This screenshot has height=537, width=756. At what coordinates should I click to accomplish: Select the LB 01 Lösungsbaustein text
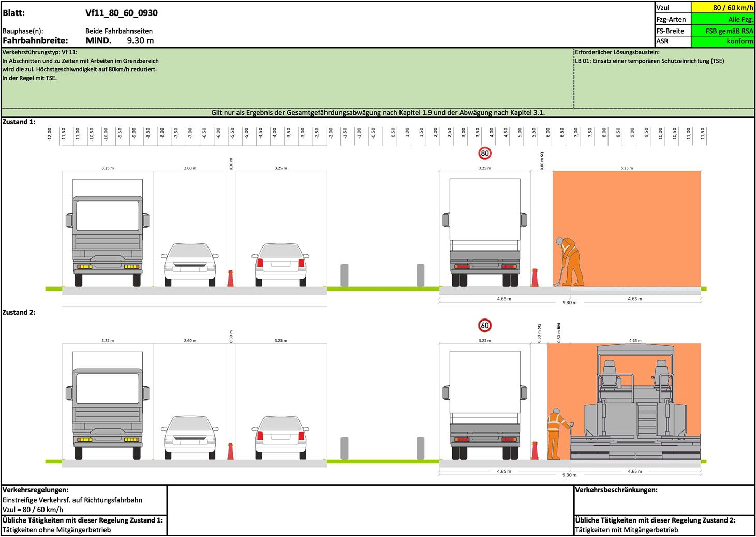[649, 61]
